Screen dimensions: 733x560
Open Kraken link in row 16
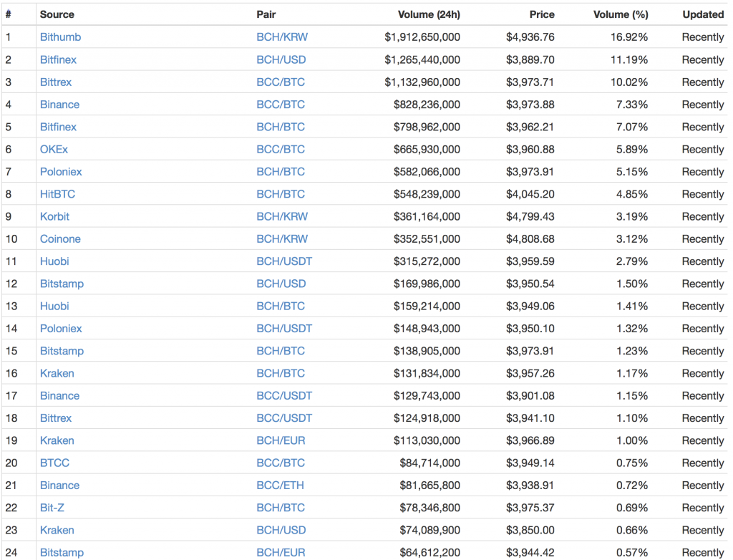click(x=57, y=374)
